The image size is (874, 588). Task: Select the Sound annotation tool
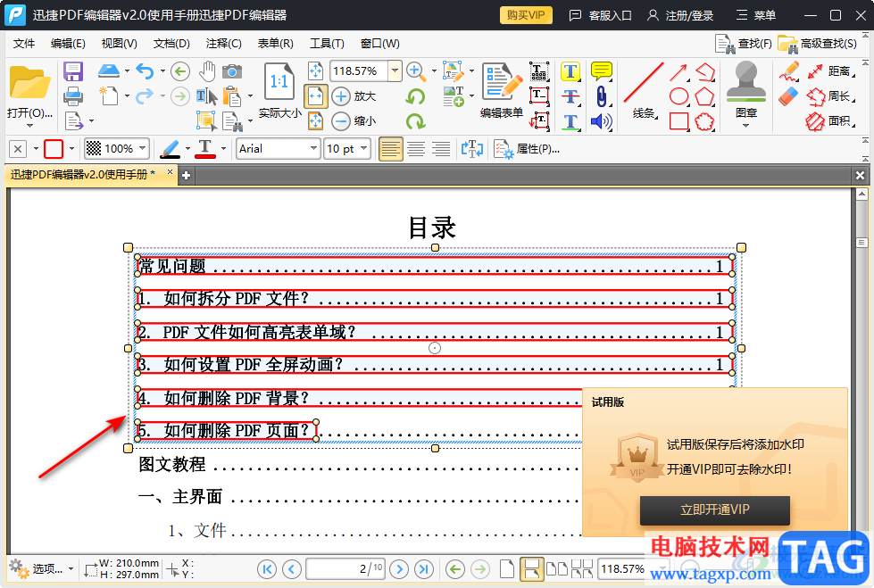pos(602,121)
